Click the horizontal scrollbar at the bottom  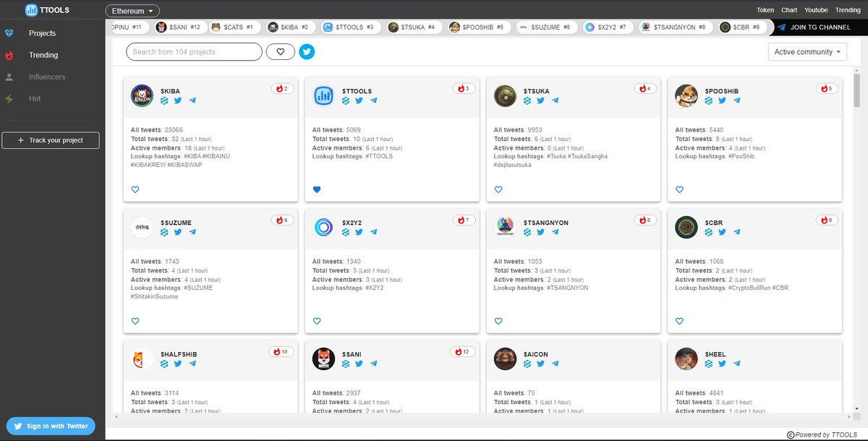point(483,417)
